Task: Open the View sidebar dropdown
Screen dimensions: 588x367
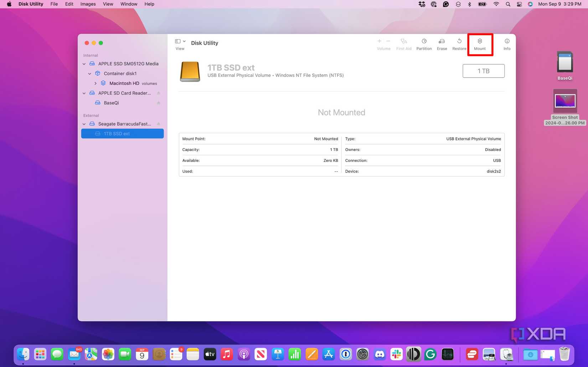Action: point(180,41)
